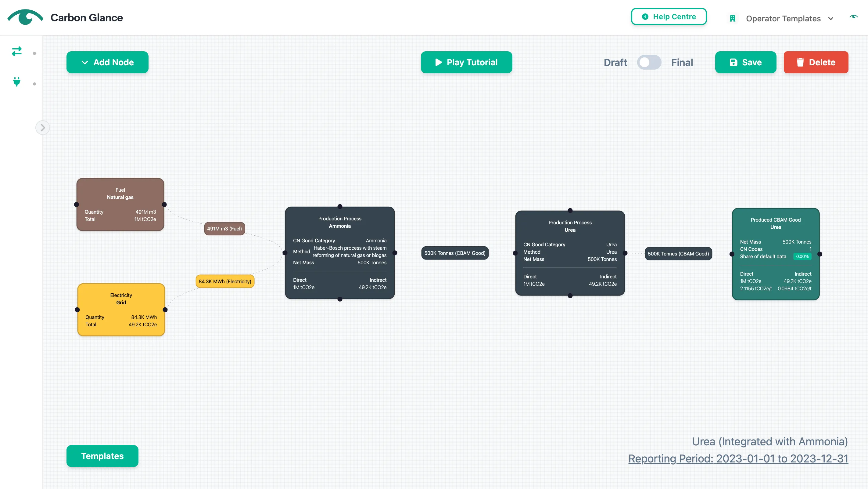The width and height of the screenshot is (868, 489).
Task: Select the Electricity Grid node
Action: [x=121, y=309]
